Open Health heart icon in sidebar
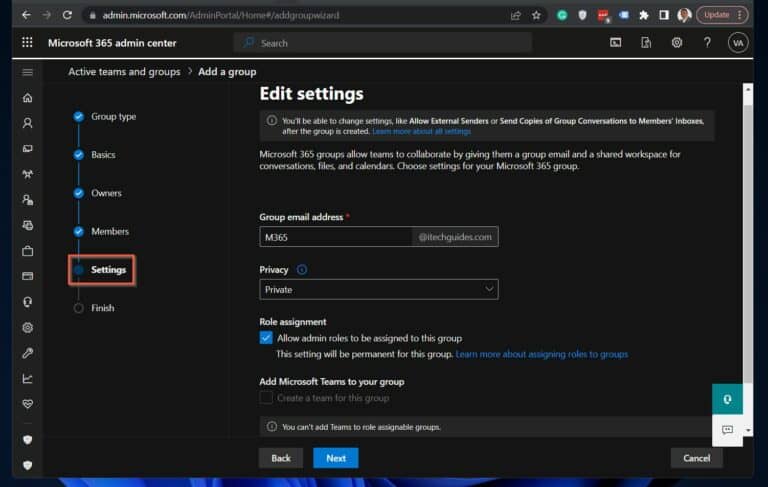 27,404
